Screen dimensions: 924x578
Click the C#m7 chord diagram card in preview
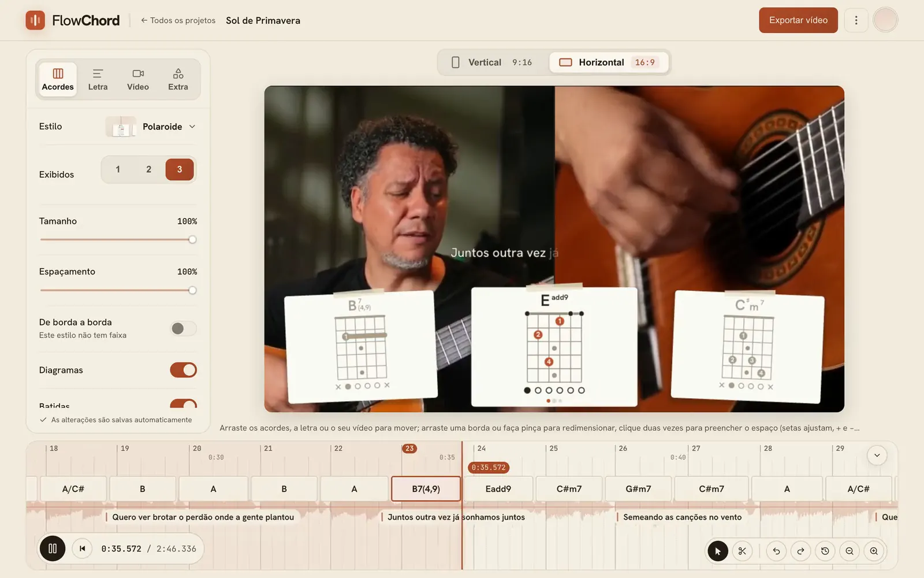pos(747,347)
